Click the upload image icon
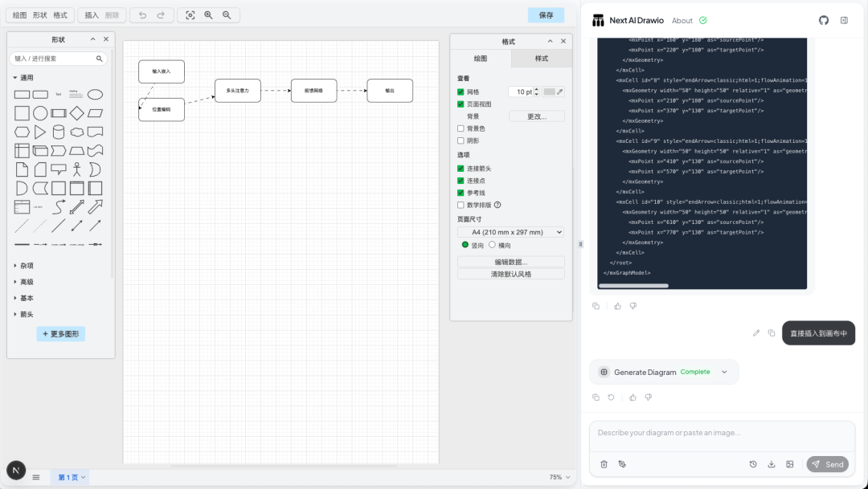Screen dimensions: 868x489 (x=789, y=464)
